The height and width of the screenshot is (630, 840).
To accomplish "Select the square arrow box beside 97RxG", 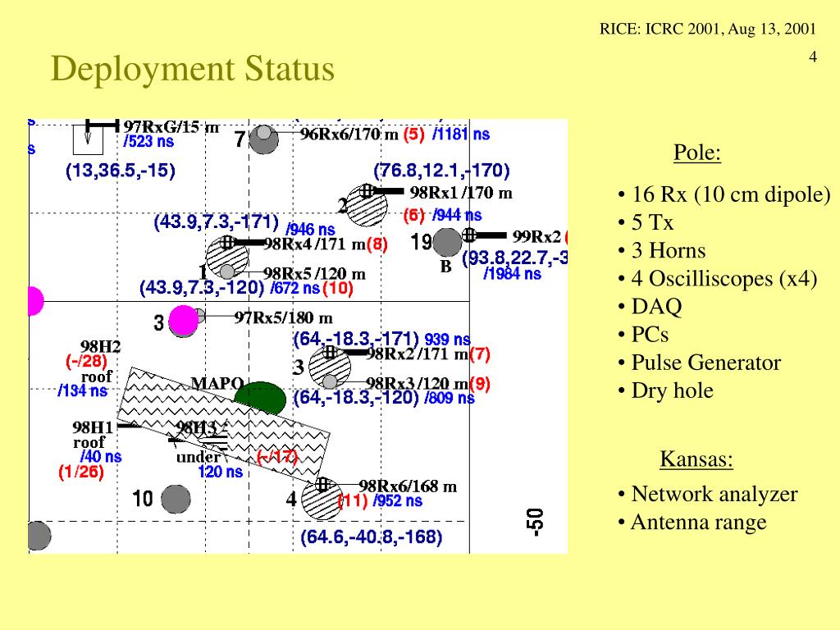I will point(88,139).
